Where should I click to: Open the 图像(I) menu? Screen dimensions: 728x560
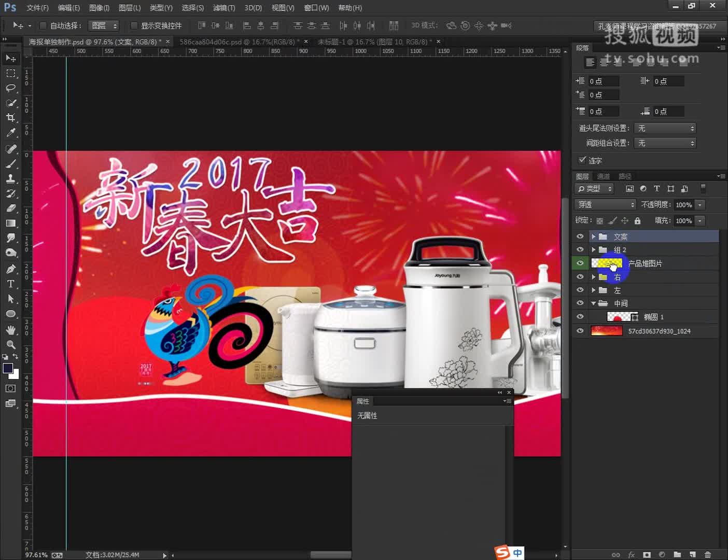(99, 8)
